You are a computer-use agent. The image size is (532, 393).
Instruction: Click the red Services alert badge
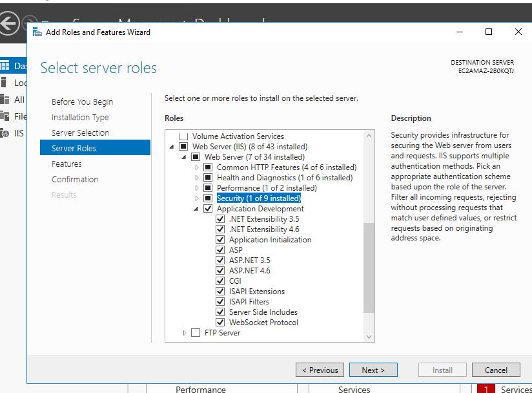(x=486, y=389)
